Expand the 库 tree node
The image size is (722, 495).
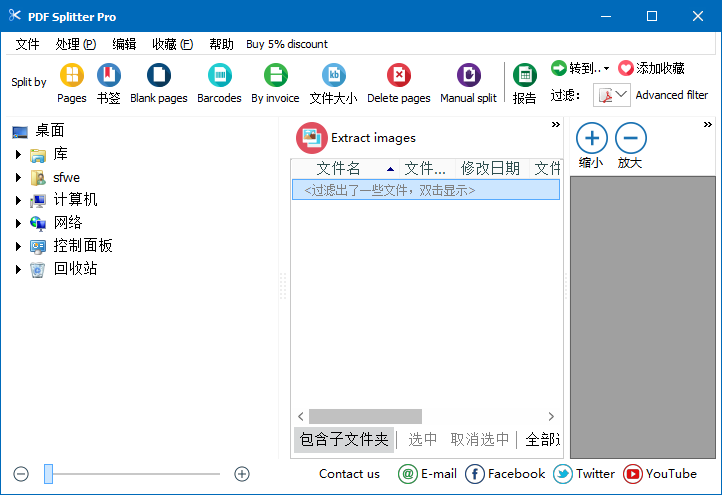click(x=18, y=154)
